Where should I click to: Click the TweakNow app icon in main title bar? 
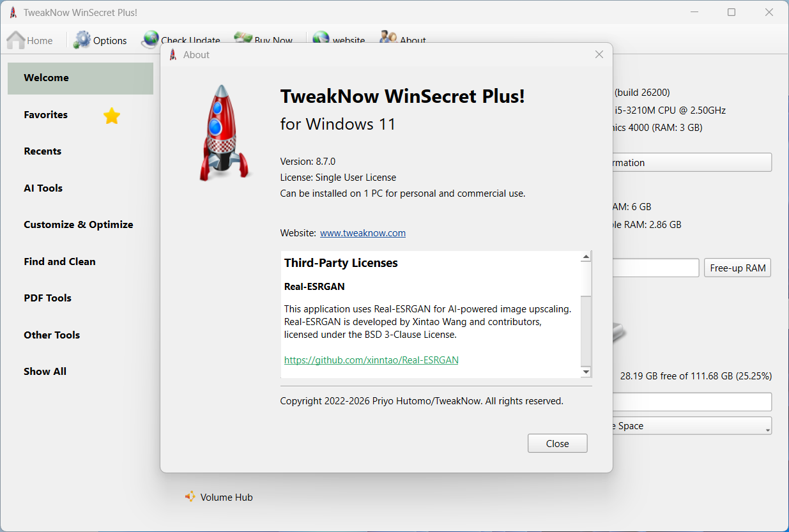(x=13, y=13)
